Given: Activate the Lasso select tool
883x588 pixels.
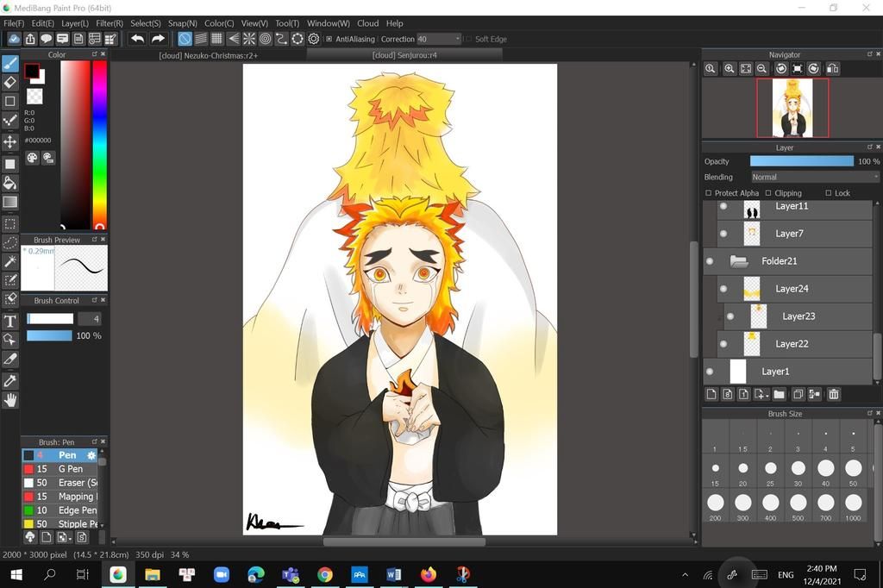Looking at the screenshot, I should [x=10, y=243].
